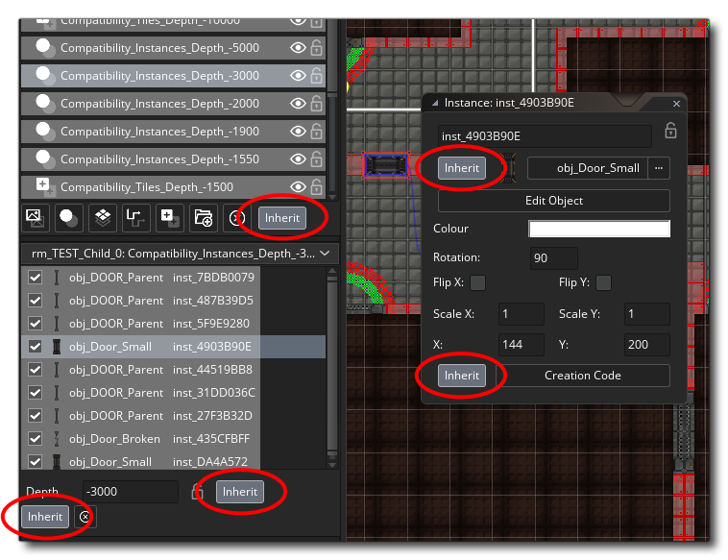Hide the Compatibility_Instances_Depth_-3000 layer
728x560 pixels.
298,75
